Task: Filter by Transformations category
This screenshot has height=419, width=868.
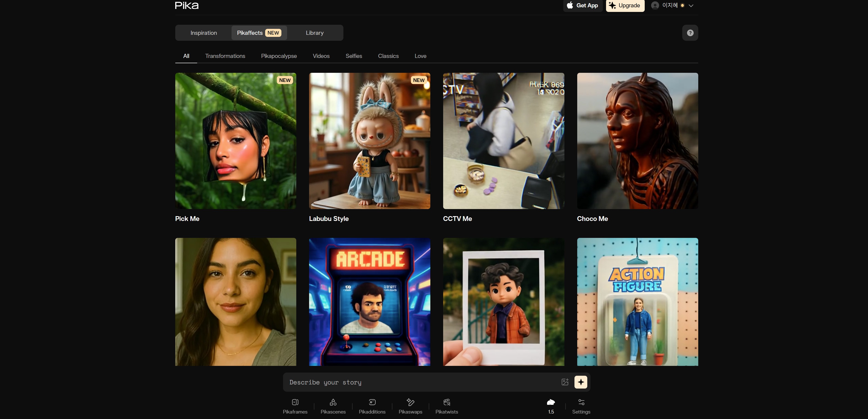Action: click(x=225, y=56)
